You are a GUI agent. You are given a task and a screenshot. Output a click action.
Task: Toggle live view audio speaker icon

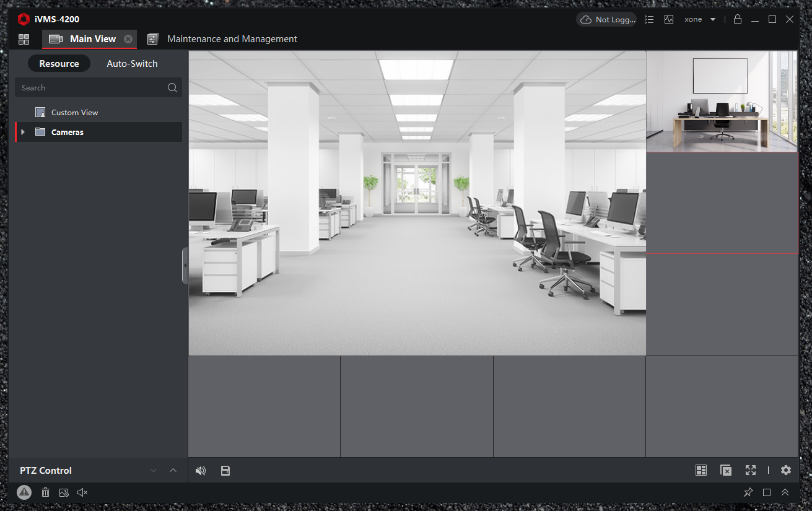(201, 471)
